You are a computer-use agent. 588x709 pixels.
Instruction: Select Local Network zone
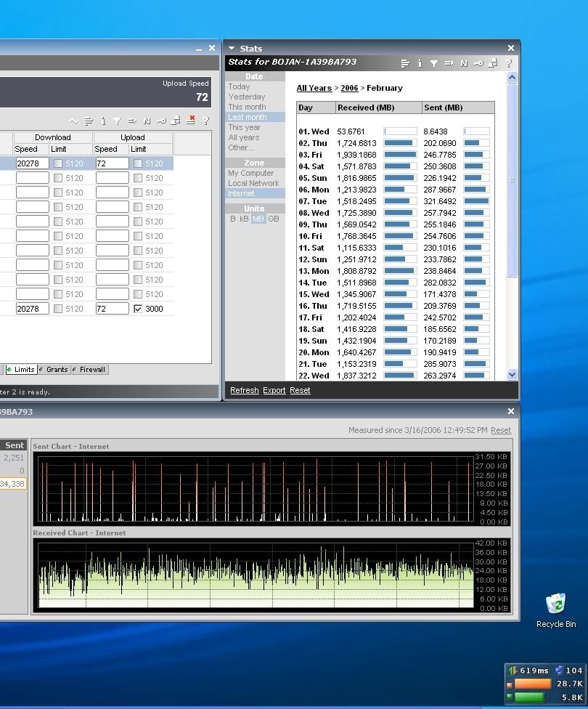click(253, 183)
